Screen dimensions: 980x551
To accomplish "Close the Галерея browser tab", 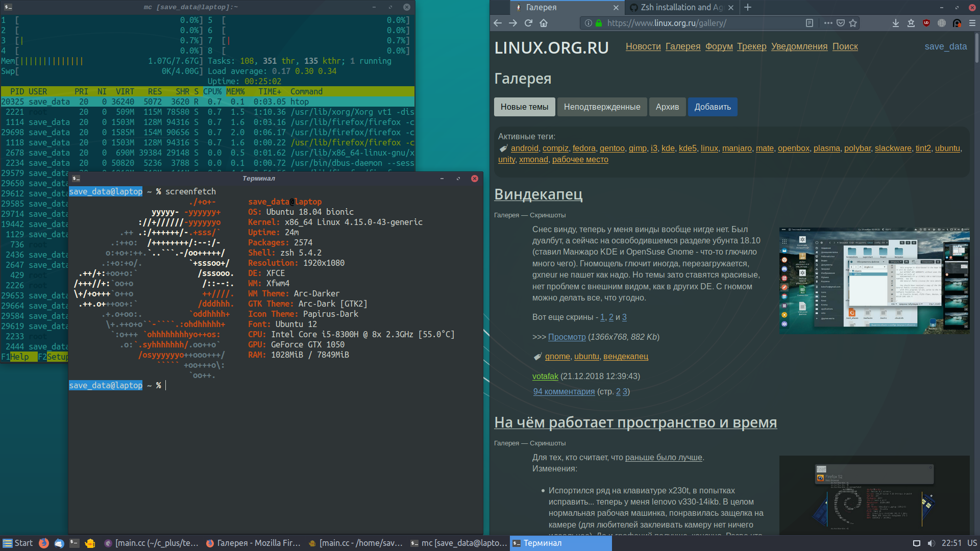I will pos(616,8).
